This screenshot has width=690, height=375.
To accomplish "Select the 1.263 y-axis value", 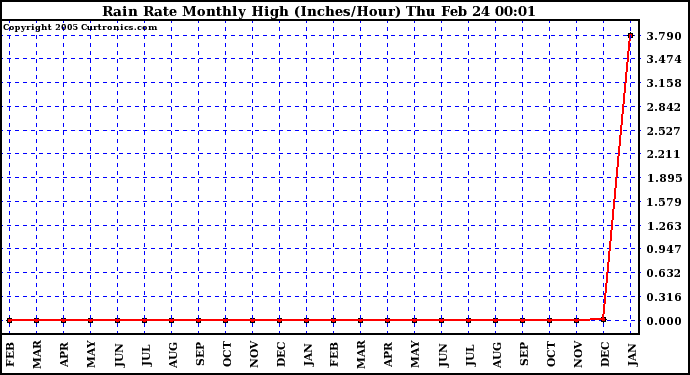I will [x=664, y=226].
